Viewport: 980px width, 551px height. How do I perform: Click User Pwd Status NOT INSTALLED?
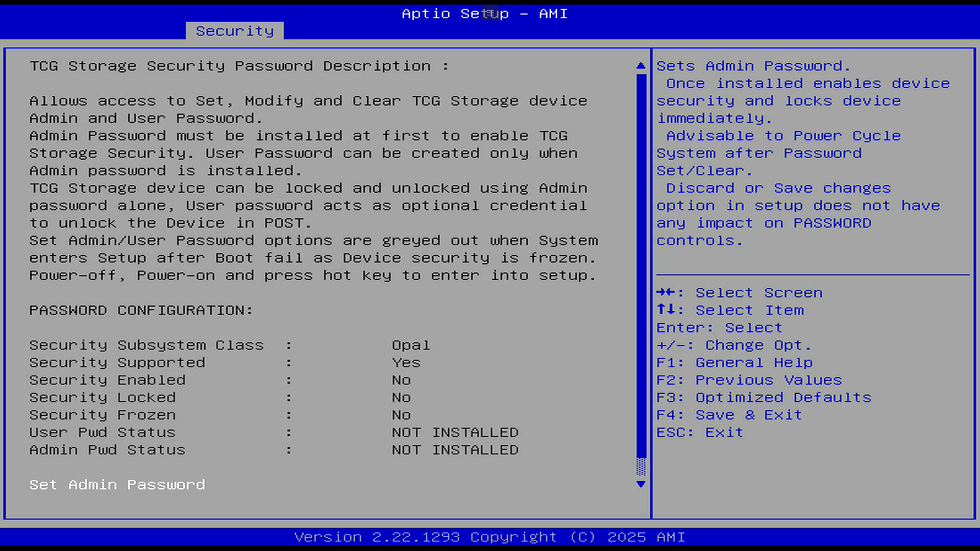[x=455, y=433]
